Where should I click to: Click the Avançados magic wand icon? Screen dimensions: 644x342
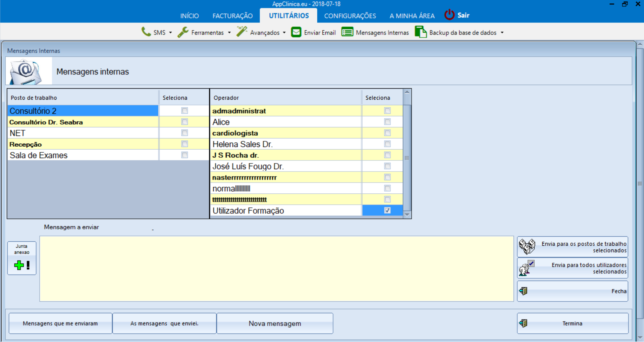click(242, 32)
